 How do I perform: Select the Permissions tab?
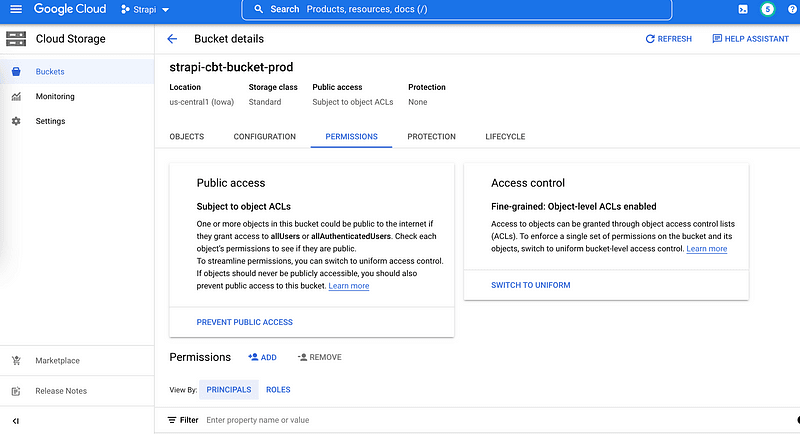point(352,137)
